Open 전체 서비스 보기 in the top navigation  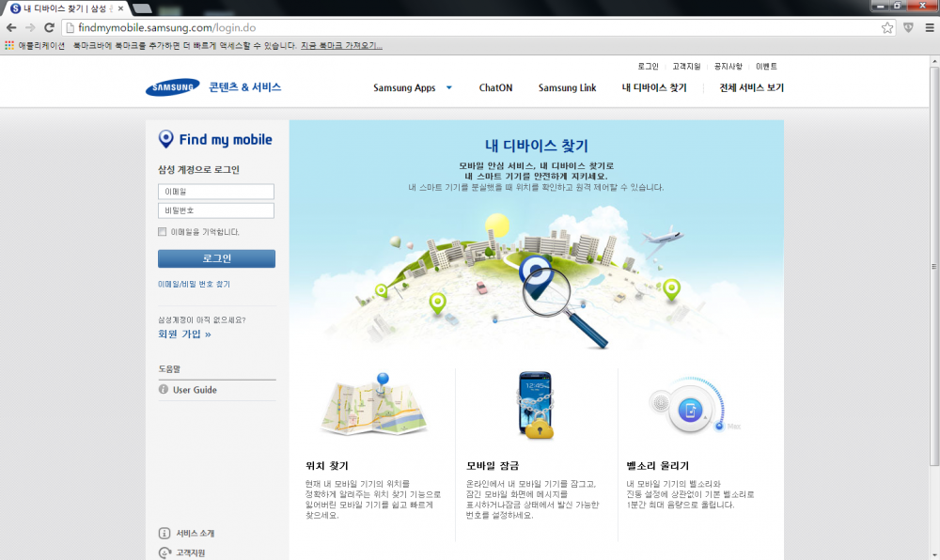click(751, 88)
